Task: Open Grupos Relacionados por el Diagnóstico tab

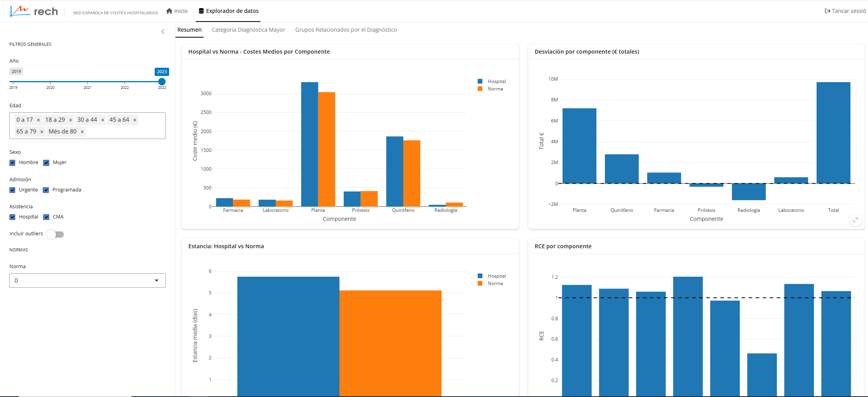Action: point(346,30)
